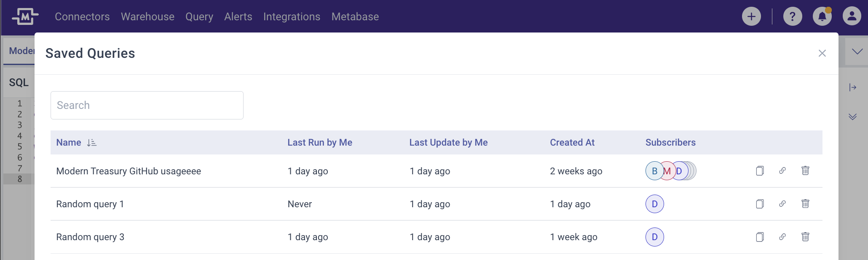The image size is (868, 260).
Task: Sort by Last Run by Me column
Action: 320,143
